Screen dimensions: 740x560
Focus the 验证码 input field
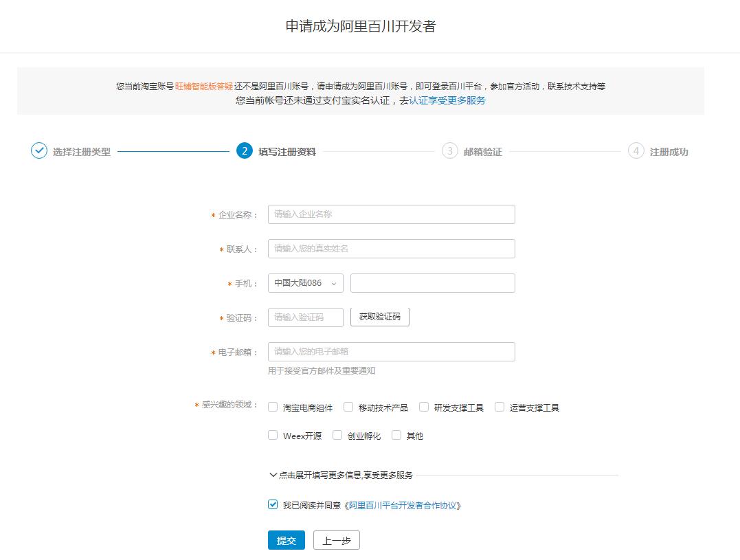pyautogui.click(x=305, y=317)
